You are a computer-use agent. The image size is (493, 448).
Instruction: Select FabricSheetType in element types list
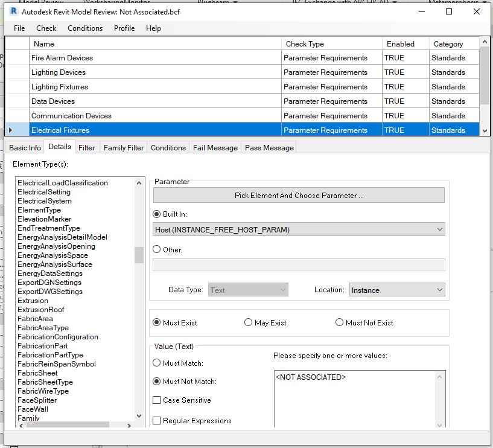(x=45, y=382)
